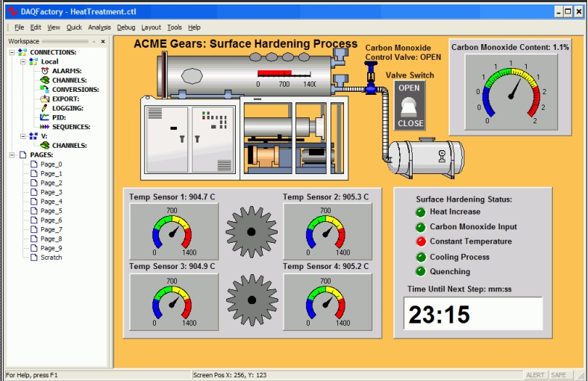Open the File menu
Screen dimensions: 588x381
(x=19, y=28)
